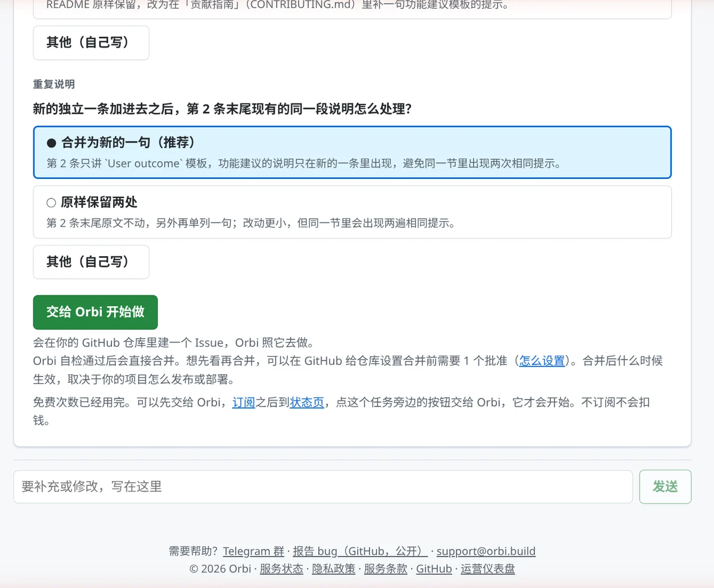Open the 隐私政策 footer link
This screenshot has width=714, height=588.
click(334, 569)
